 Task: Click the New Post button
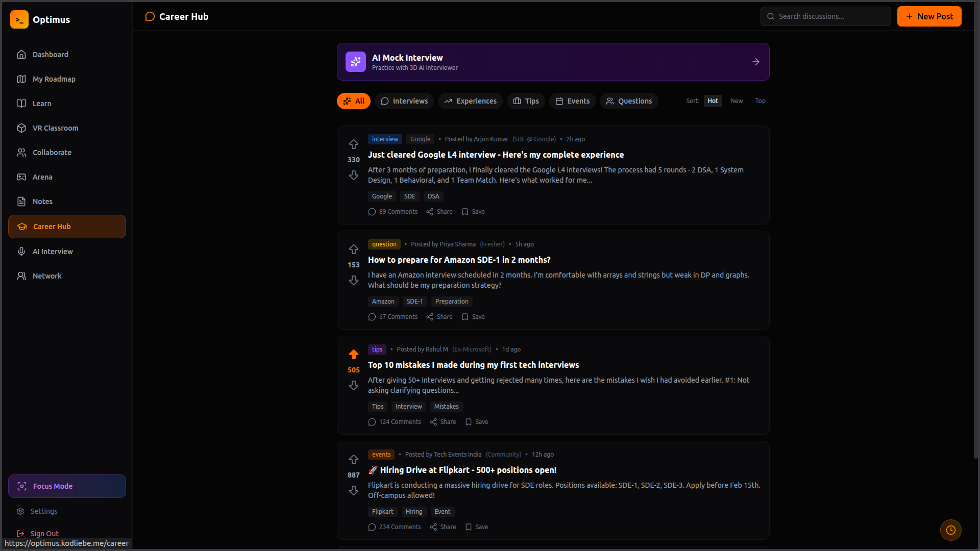[x=929, y=16]
